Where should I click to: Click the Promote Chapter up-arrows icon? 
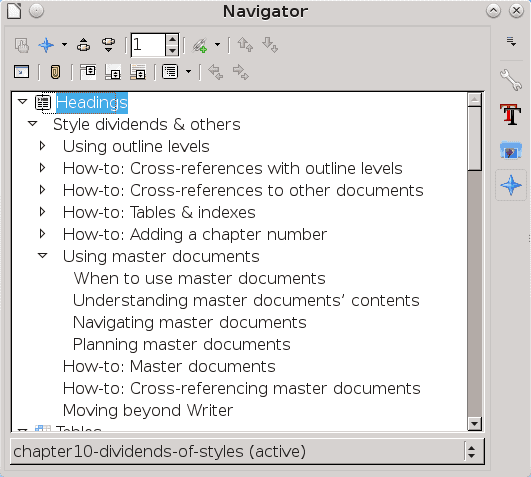(245, 45)
